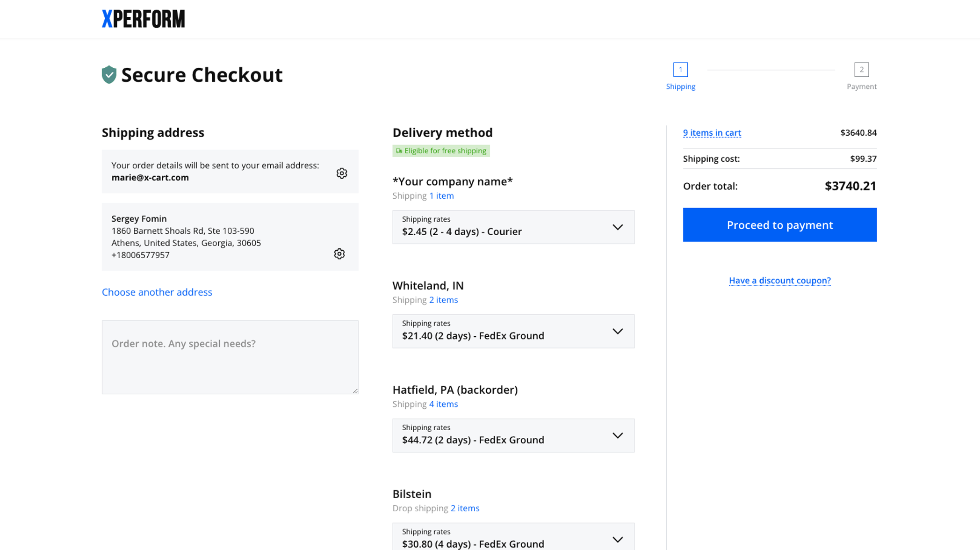Open Bilstein drop shipping 2 items link

(x=465, y=508)
